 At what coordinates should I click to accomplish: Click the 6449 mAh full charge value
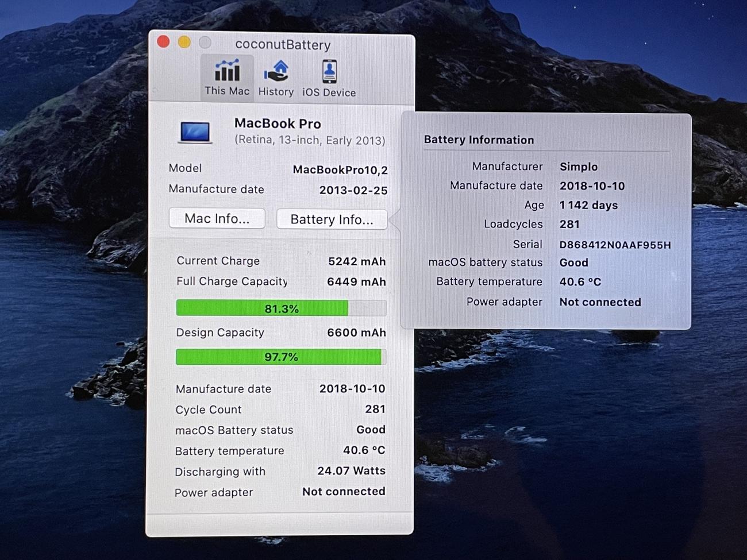click(x=356, y=281)
